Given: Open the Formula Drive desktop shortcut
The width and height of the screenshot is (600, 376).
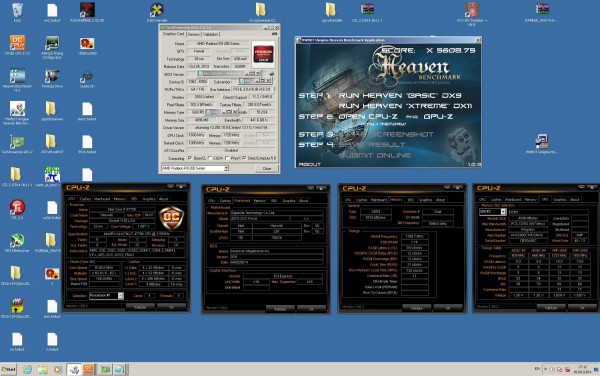Looking at the screenshot, I should point(52,76).
